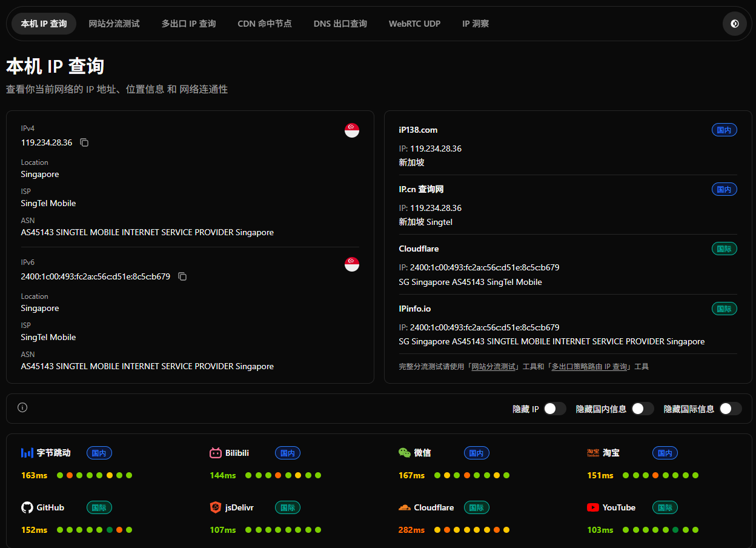Toggle the 隐藏国际信息 switch
Viewport: 756px width, 548px height.
point(730,409)
